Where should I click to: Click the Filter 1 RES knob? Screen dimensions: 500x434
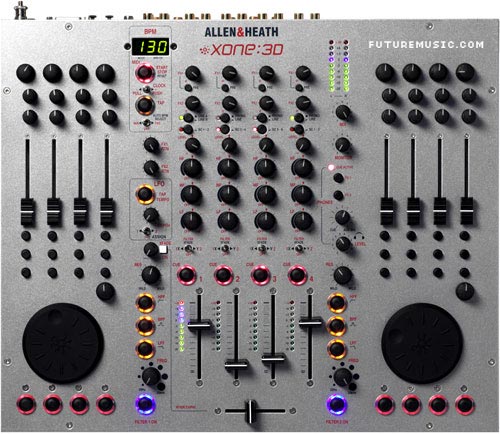pyautogui.click(x=151, y=275)
